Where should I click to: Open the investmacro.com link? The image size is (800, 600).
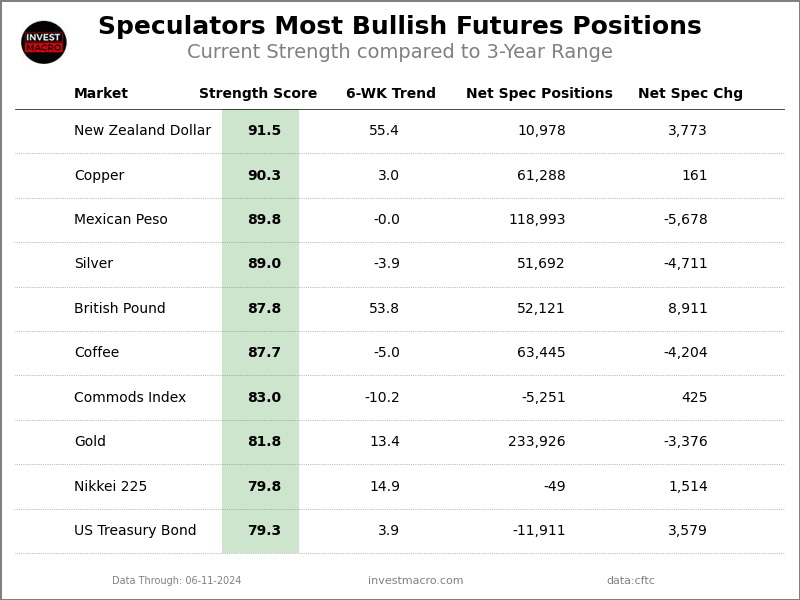[415, 581]
